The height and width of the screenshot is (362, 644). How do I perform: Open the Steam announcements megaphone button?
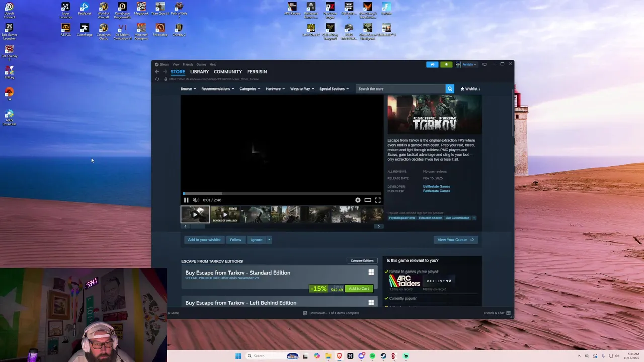(432, 64)
